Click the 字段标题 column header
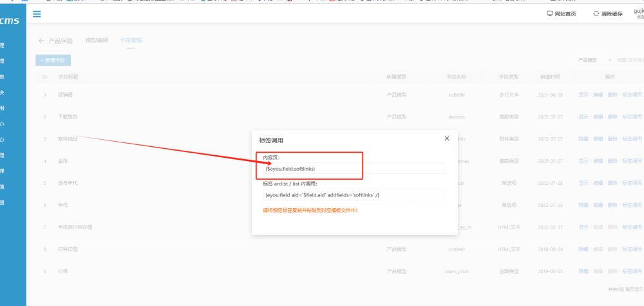Viewport: 644px width, 306px height. pos(68,77)
